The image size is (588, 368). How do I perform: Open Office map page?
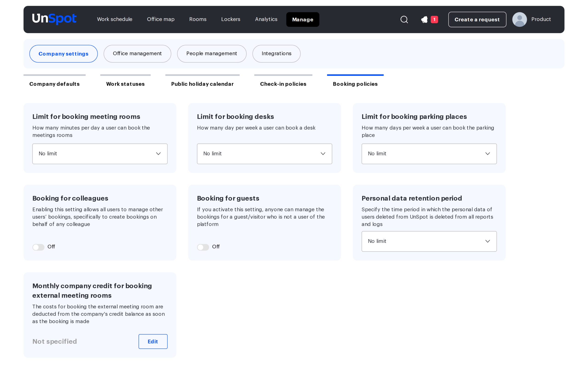coord(161,19)
